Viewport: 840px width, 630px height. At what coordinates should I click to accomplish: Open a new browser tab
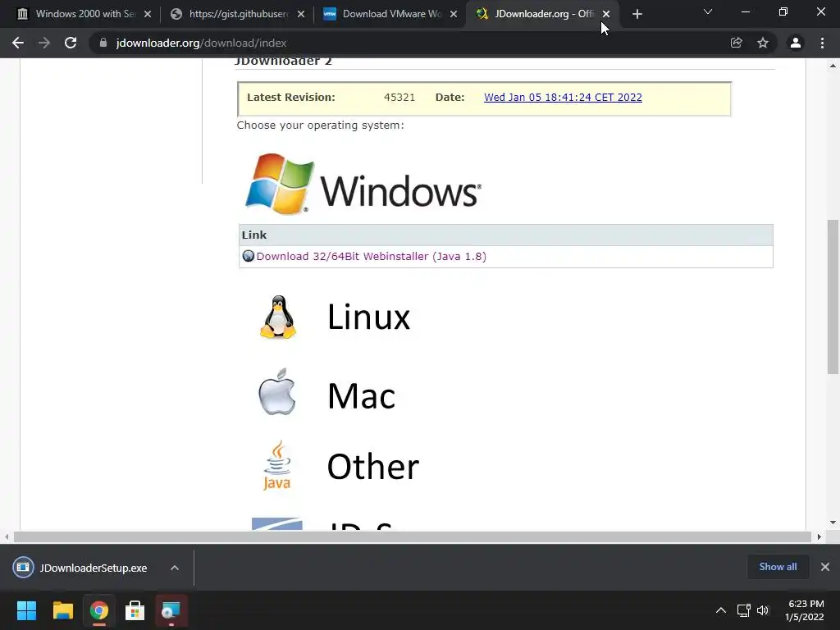pos(637,14)
